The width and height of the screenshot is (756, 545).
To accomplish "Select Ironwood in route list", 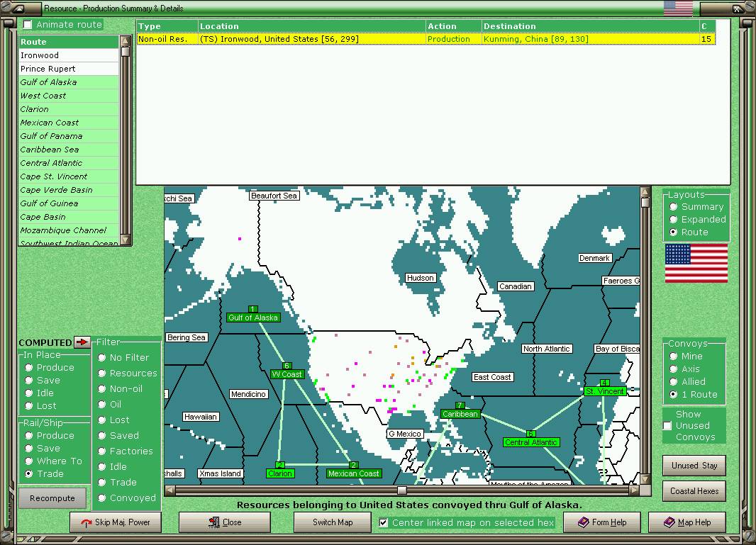I will tap(69, 55).
